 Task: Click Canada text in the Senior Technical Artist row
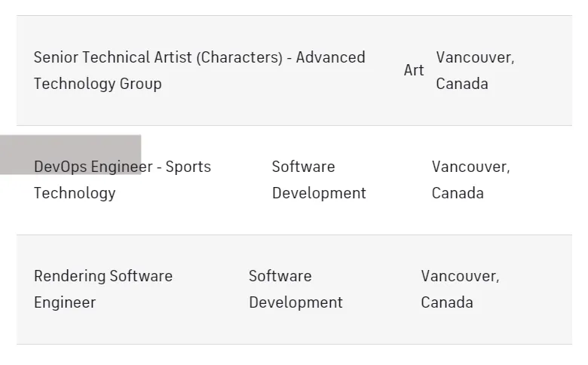point(462,84)
